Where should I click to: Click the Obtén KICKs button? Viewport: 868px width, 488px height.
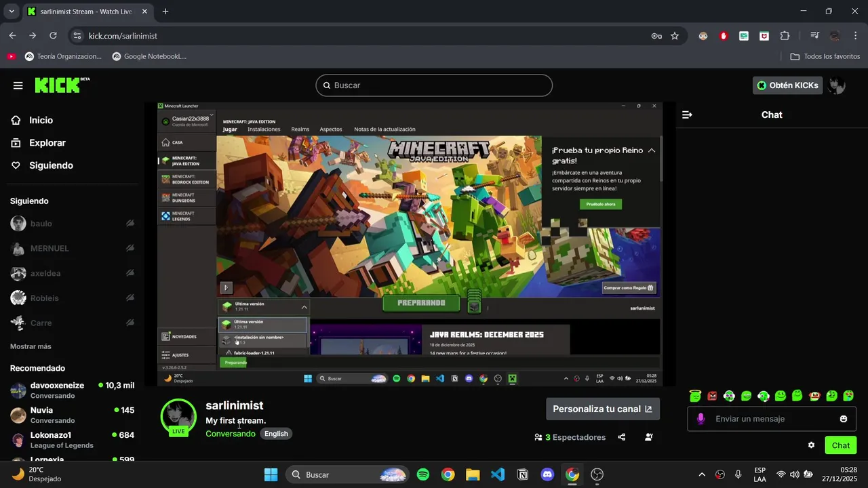pos(787,85)
